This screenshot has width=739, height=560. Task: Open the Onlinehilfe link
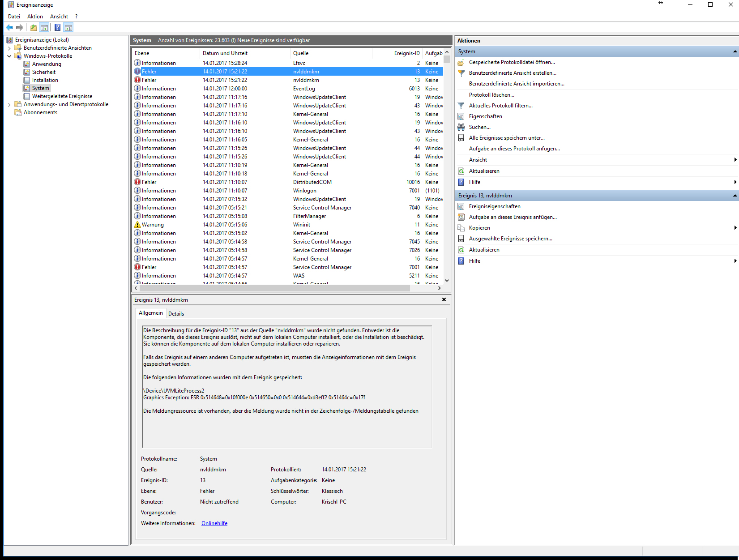(x=214, y=523)
